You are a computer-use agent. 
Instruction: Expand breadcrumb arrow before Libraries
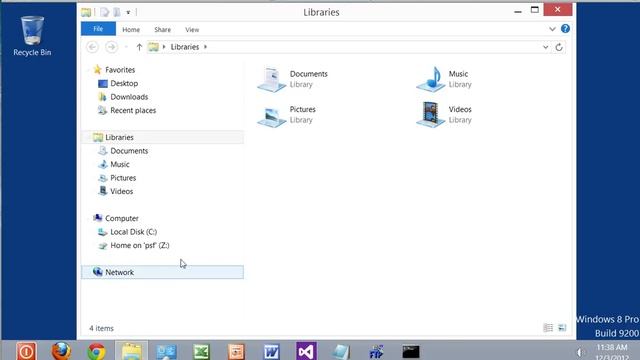[164, 47]
